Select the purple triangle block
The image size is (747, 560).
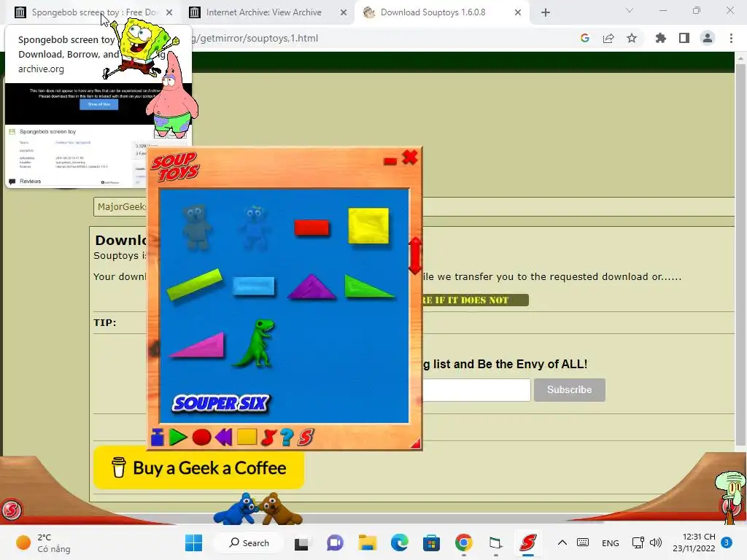[311, 287]
